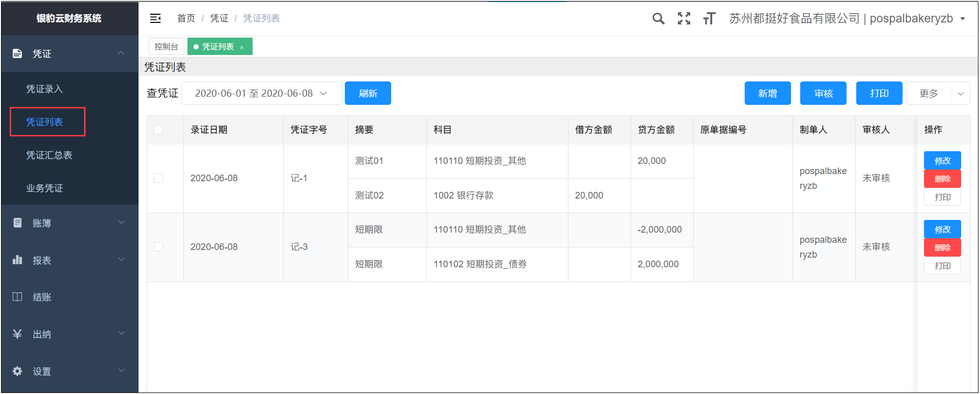
Task: Click the 出纳 yen icon
Action: (17, 334)
